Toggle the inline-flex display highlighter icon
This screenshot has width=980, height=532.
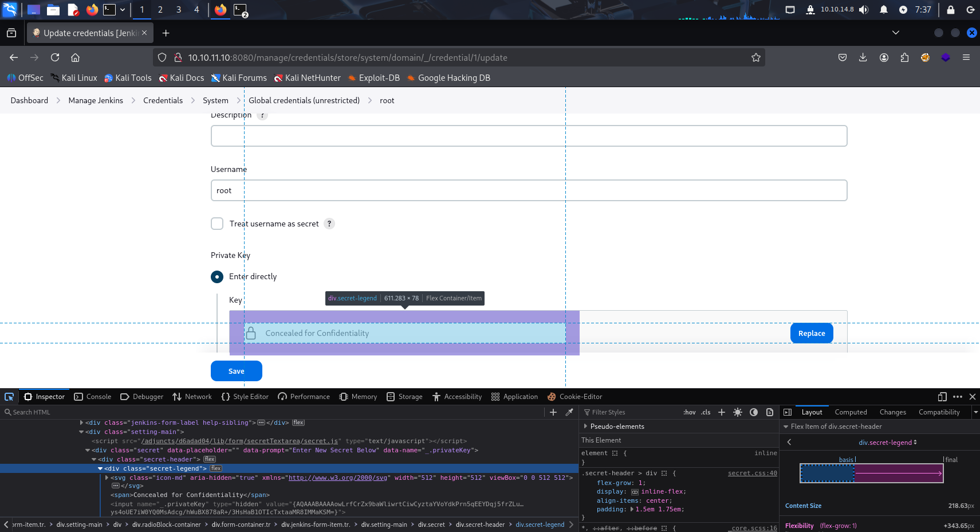click(635, 492)
